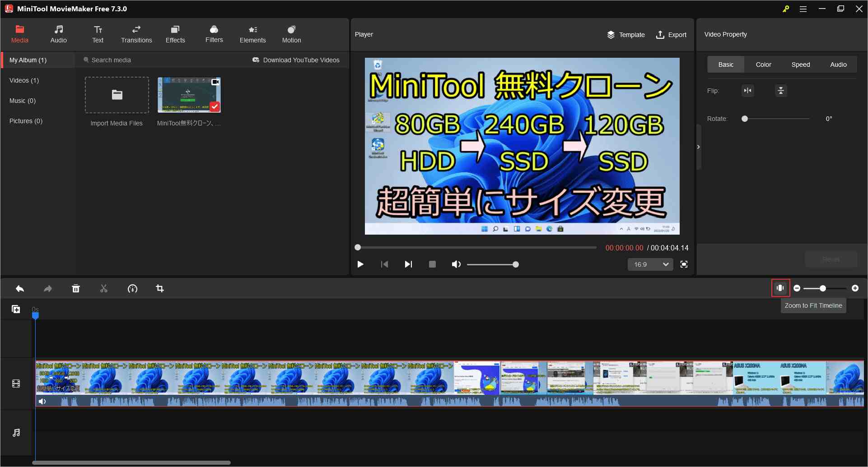Mute the player volume
The width and height of the screenshot is (868, 467).
pyautogui.click(x=456, y=264)
